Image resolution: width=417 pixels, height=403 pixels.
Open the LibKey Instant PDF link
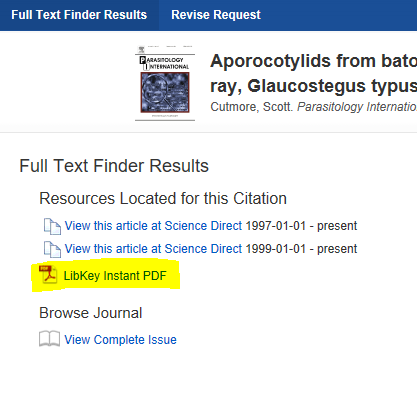115,276
